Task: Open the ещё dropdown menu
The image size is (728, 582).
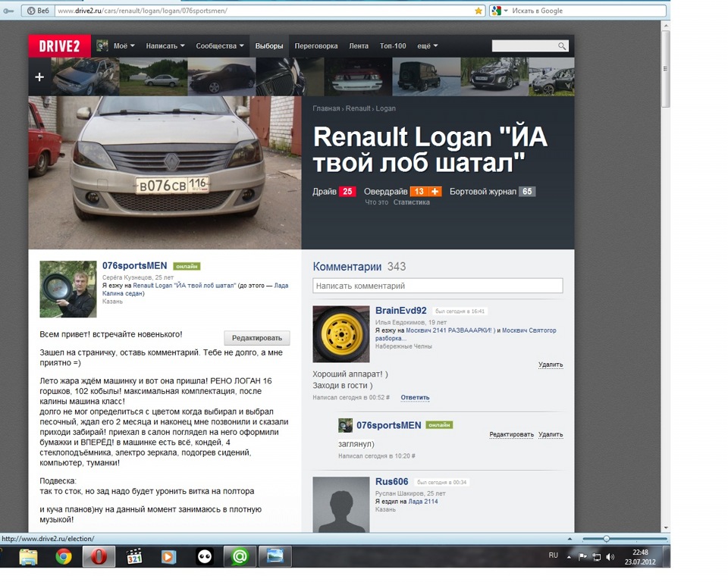Action: coord(427,46)
